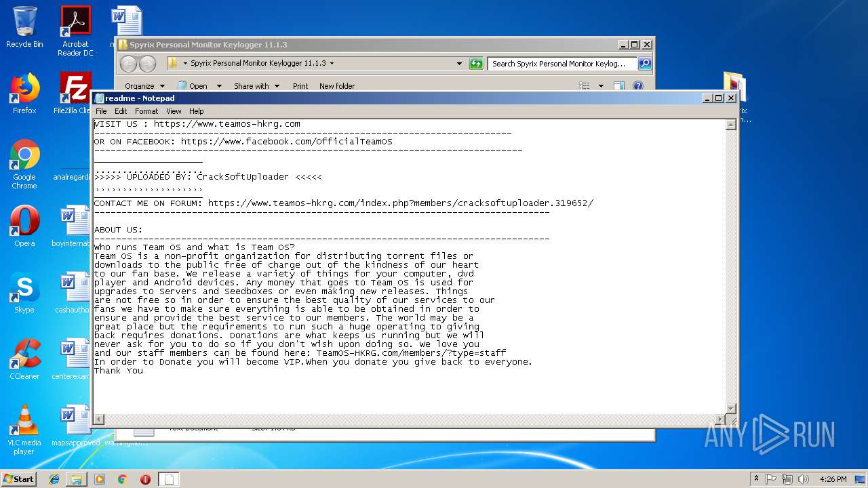
Task: Expand the breadcrumb arrow after Keylogger 11.1.3
Action: pyautogui.click(x=332, y=64)
